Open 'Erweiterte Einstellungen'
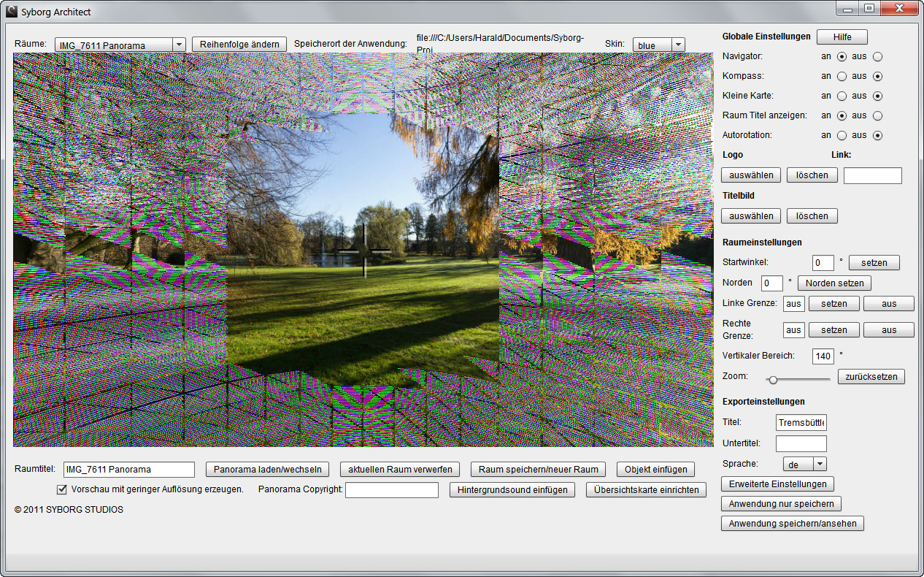 tap(777, 484)
